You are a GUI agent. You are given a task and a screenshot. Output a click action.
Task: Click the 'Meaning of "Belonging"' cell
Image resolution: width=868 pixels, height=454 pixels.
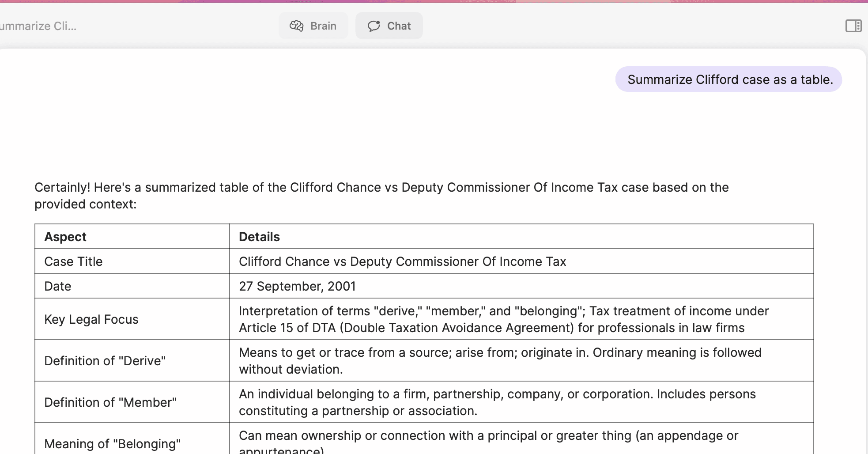tap(113, 443)
